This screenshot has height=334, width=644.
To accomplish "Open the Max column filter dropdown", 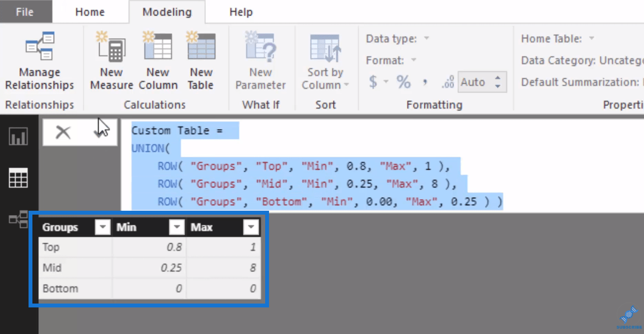I will pyautogui.click(x=251, y=227).
